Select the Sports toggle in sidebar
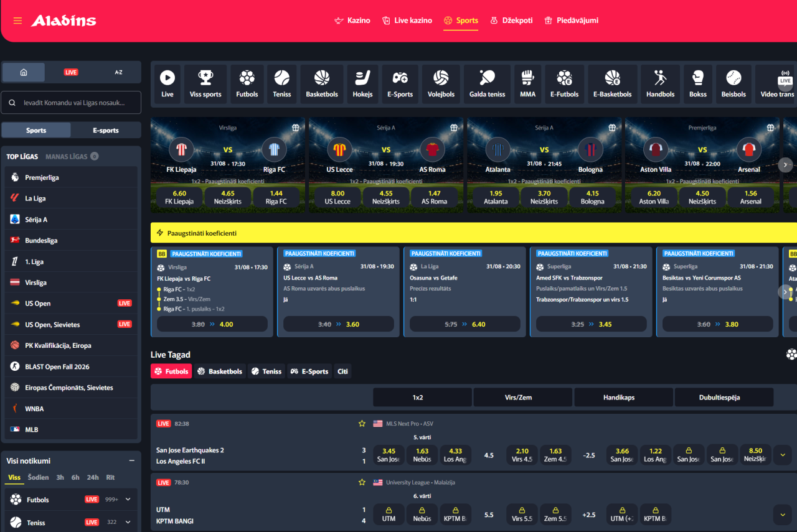797x532 pixels. tap(36, 130)
